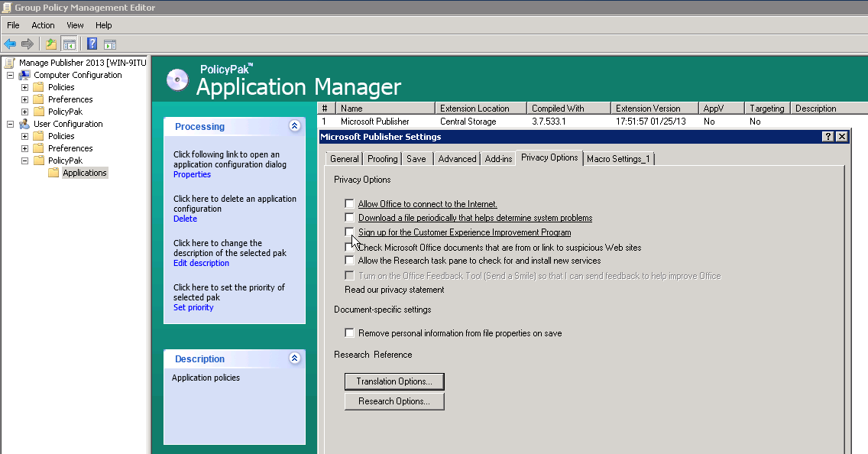Switch to the Macro Settings_1 tab

pos(618,159)
